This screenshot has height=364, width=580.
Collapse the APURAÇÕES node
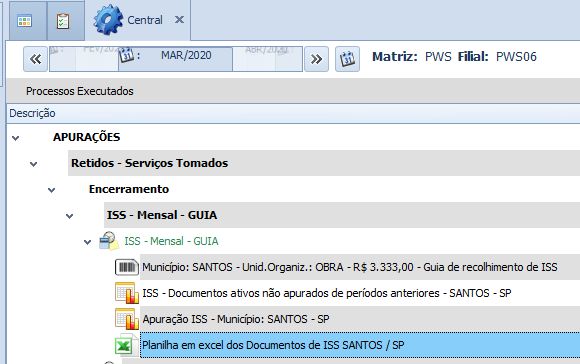tap(16, 138)
